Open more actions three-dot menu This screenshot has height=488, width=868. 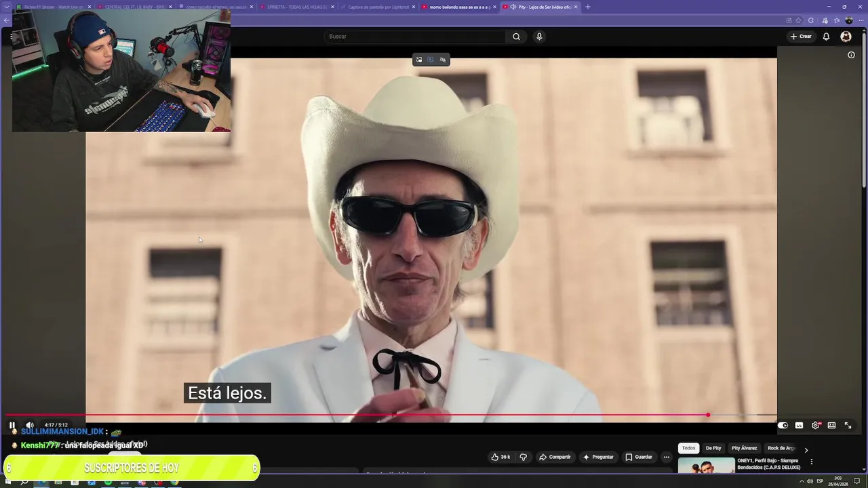(667, 457)
